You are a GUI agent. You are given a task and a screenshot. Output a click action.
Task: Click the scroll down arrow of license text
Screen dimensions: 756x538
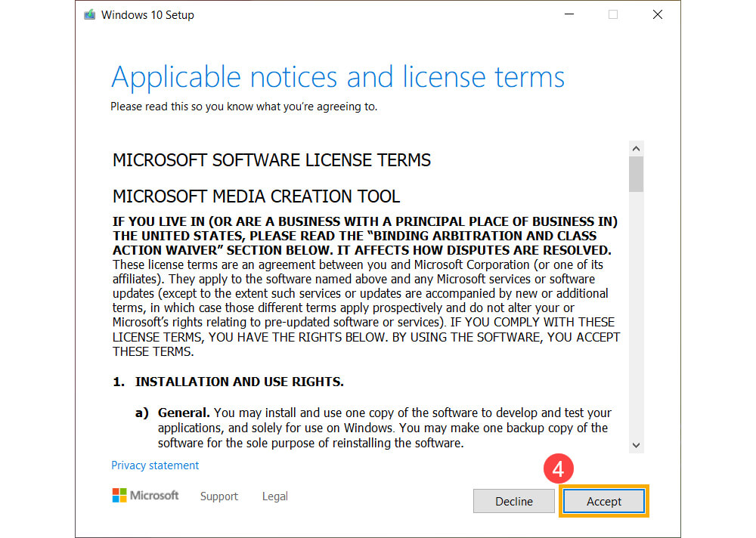pyautogui.click(x=636, y=445)
